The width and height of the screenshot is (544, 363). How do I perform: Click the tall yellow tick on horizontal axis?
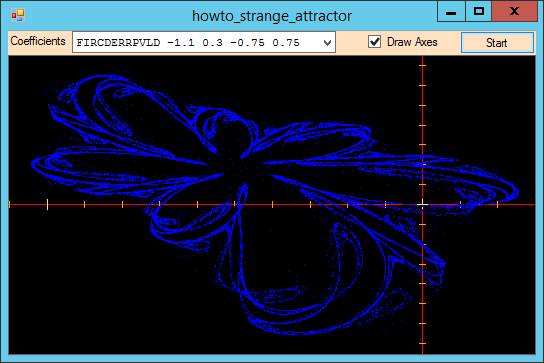tap(48, 204)
